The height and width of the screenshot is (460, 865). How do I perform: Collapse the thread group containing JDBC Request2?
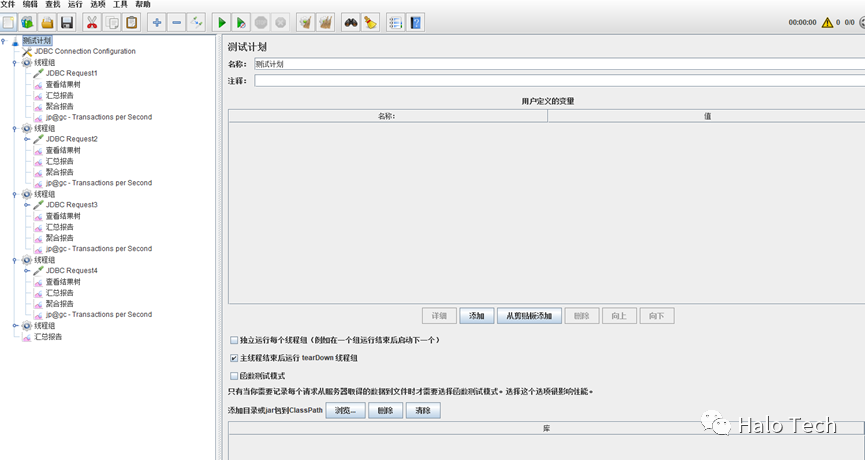pyautogui.click(x=15, y=129)
